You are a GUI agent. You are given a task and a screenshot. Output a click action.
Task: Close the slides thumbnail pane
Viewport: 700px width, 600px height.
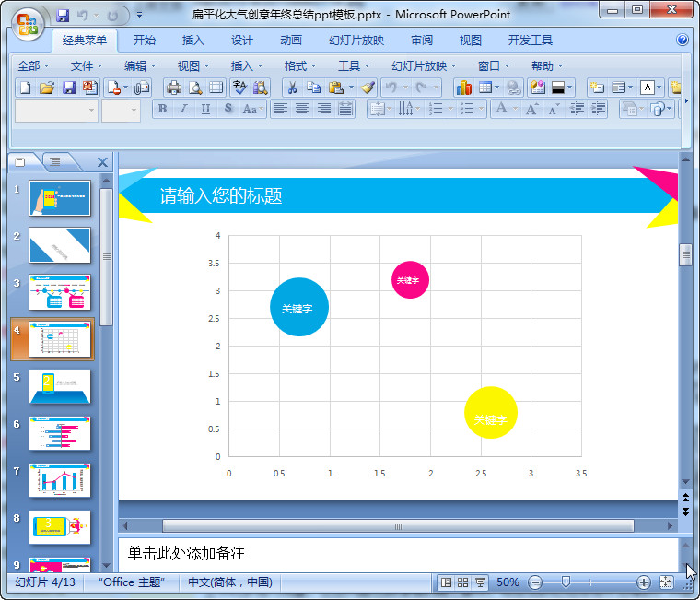[102, 162]
